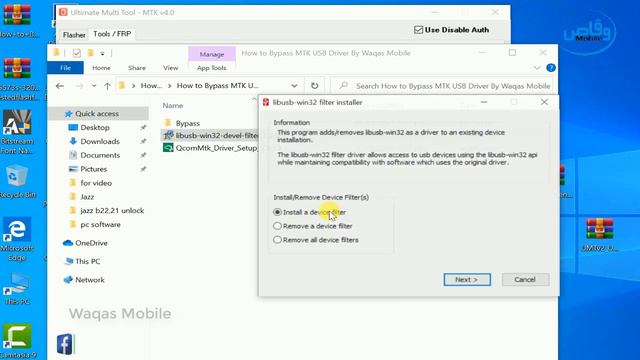This screenshot has width=640, height=360.
Task: Open 'pc software' folder in sidebar
Action: click(x=100, y=224)
